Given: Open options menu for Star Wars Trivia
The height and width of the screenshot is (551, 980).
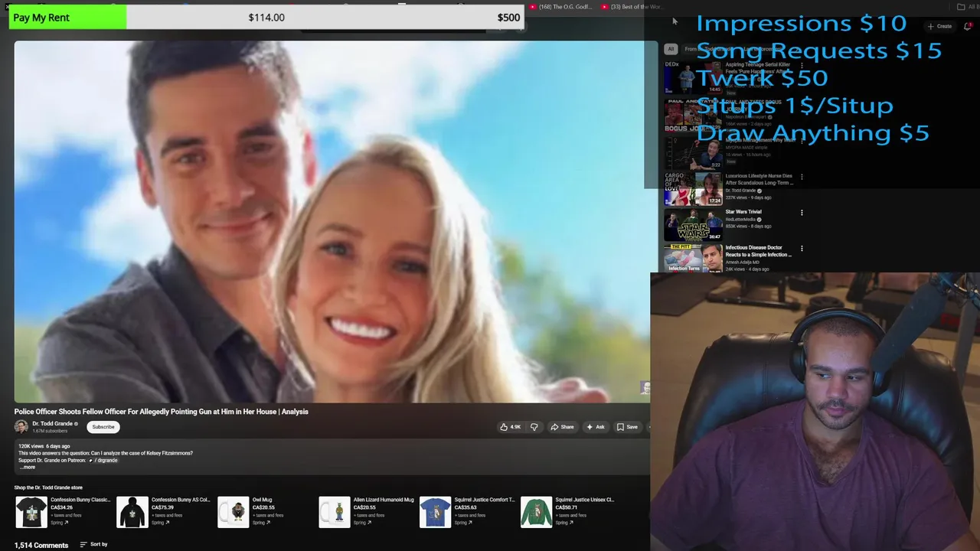Looking at the screenshot, I should pyautogui.click(x=802, y=213).
